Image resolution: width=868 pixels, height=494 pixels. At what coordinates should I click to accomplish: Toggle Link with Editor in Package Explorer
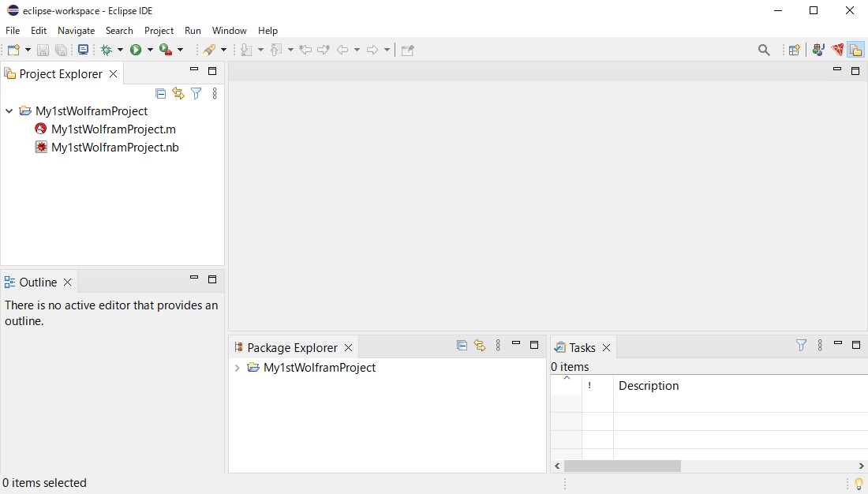(480, 345)
